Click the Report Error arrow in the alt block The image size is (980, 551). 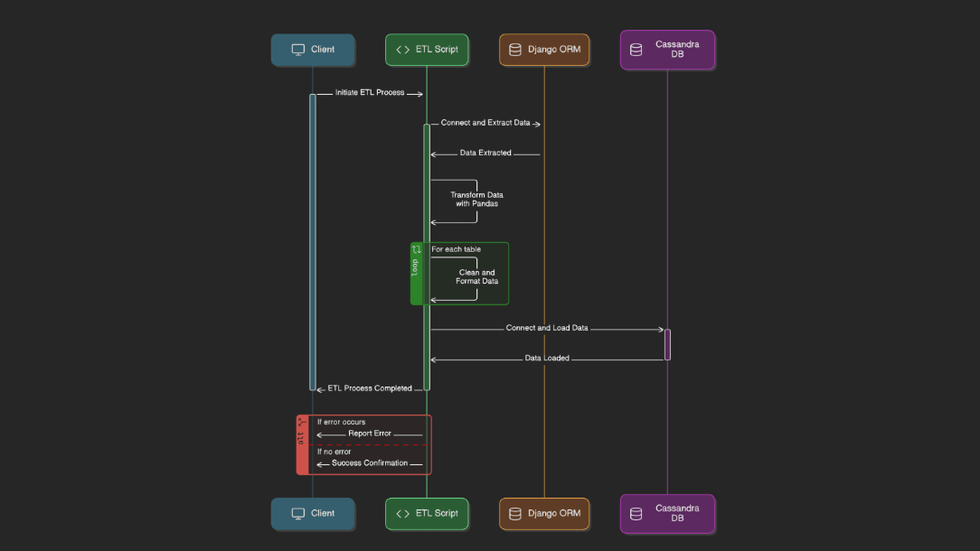tap(371, 433)
